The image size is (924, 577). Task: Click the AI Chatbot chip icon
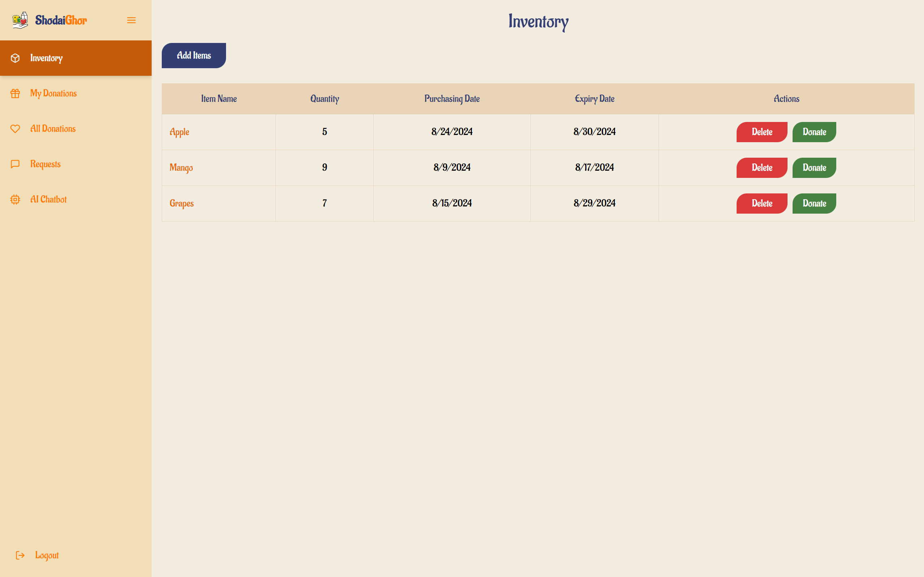coord(15,200)
